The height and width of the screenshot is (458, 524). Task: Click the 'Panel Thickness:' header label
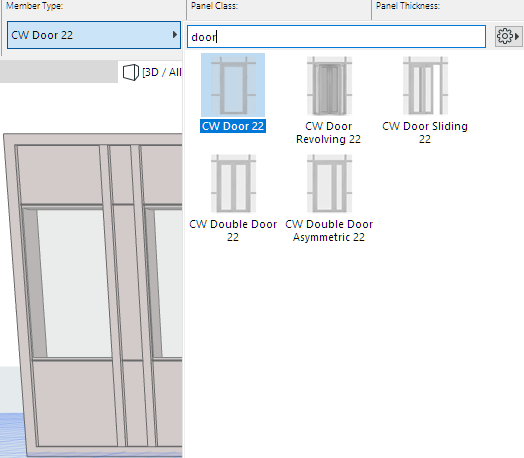408,6
